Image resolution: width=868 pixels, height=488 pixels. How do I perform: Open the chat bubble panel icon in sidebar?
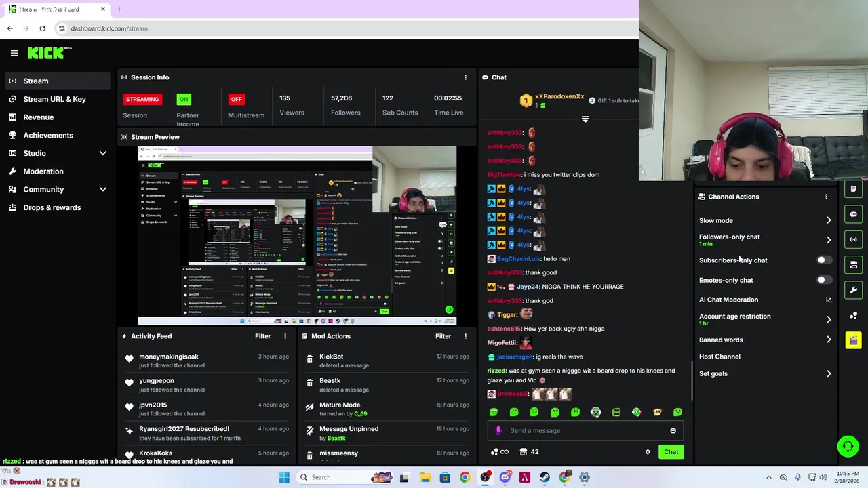pyautogui.click(x=854, y=214)
